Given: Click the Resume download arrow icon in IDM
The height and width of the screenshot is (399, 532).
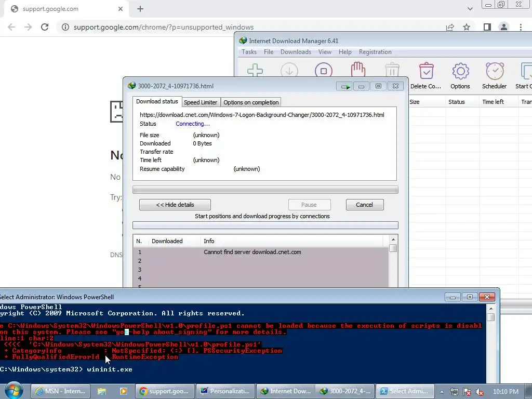Looking at the screenshot, I should coord(289,70).
